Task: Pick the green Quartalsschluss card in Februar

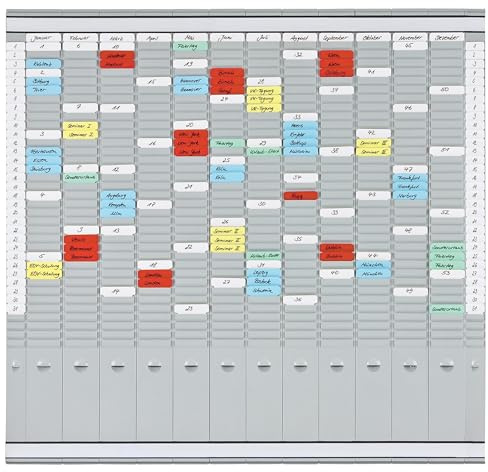Action: (x=80, y=177)
